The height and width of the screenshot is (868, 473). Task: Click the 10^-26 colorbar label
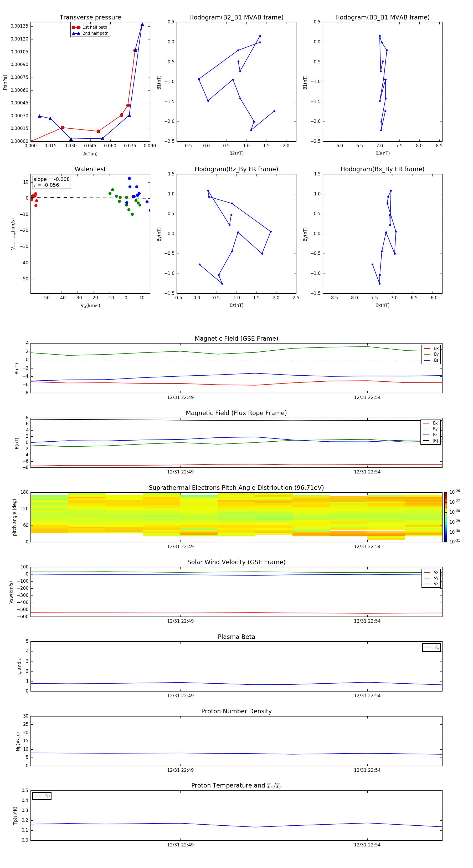click(455, 492)
